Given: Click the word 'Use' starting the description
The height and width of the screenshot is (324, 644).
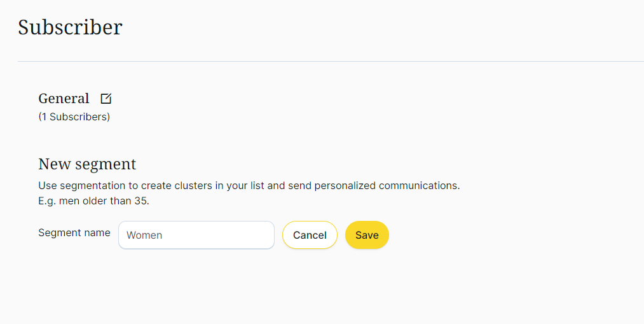Looking at the screenshot, I should 47,186.
